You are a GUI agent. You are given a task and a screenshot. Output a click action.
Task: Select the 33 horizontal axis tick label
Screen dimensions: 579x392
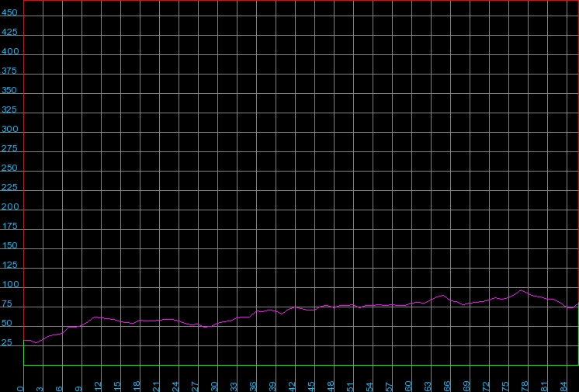[234, 387]
